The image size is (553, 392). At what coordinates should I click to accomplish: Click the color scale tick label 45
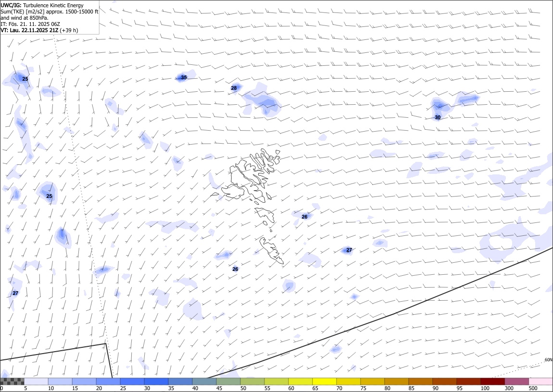point(219,388)
